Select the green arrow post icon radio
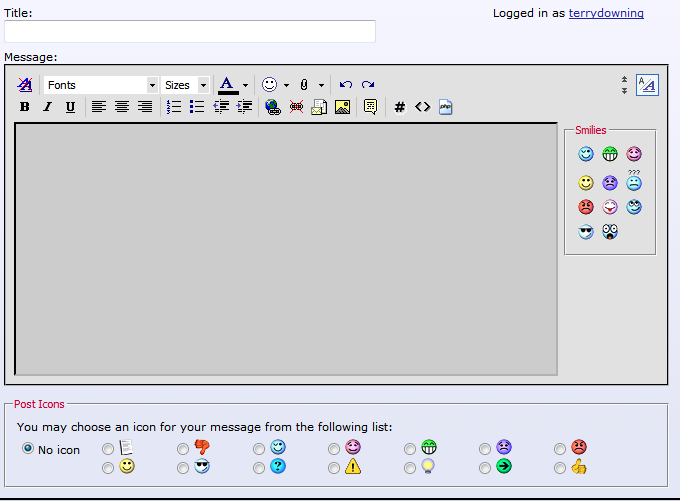Image resolution: width=680 pixels, height=501 pixels. (x=485, y=468)
